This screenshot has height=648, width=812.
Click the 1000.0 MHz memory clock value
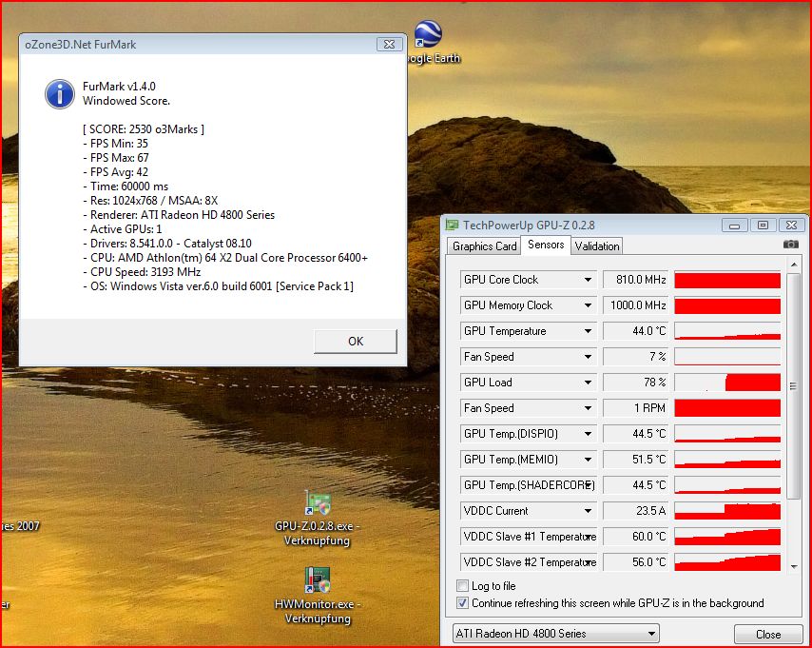tap(636, 305)
